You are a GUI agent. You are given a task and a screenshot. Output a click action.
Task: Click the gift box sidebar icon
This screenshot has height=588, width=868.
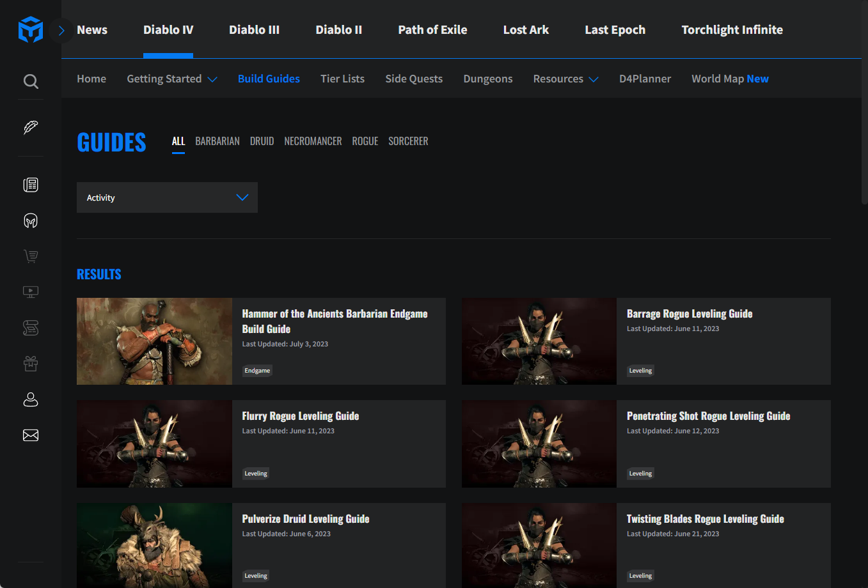click(31, 364)
